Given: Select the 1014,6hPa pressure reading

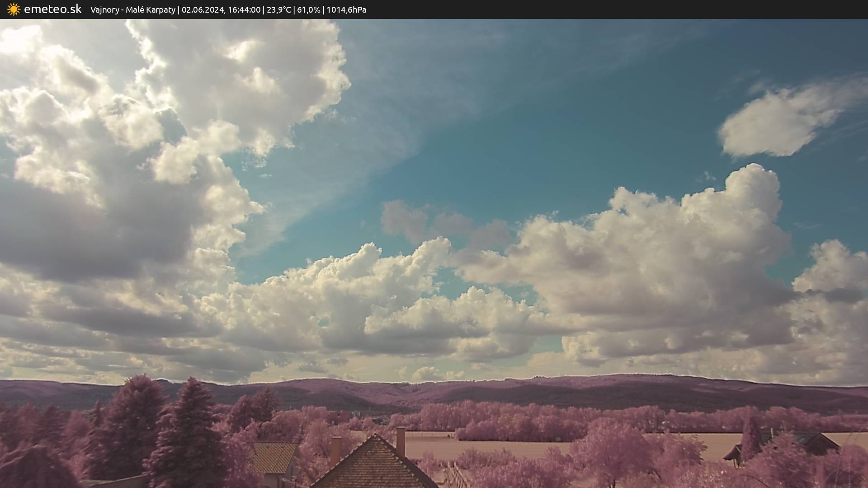Looking at the screenshot, I should 346,10.
